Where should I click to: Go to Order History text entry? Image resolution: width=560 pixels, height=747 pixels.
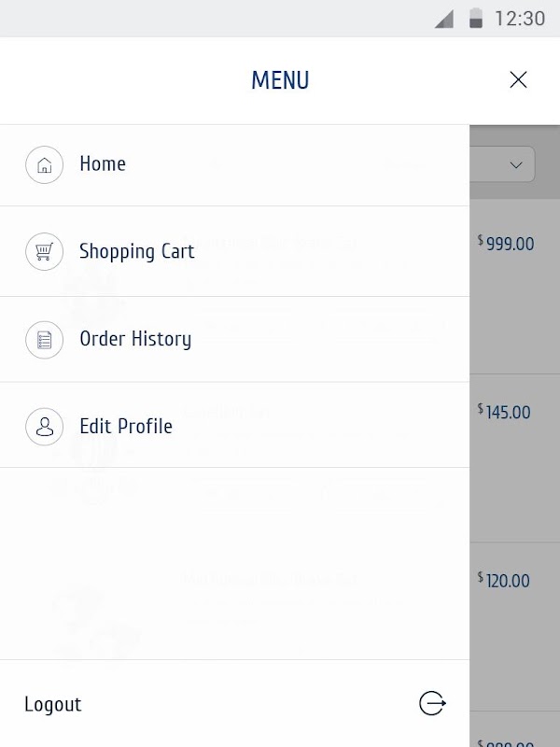135,339
